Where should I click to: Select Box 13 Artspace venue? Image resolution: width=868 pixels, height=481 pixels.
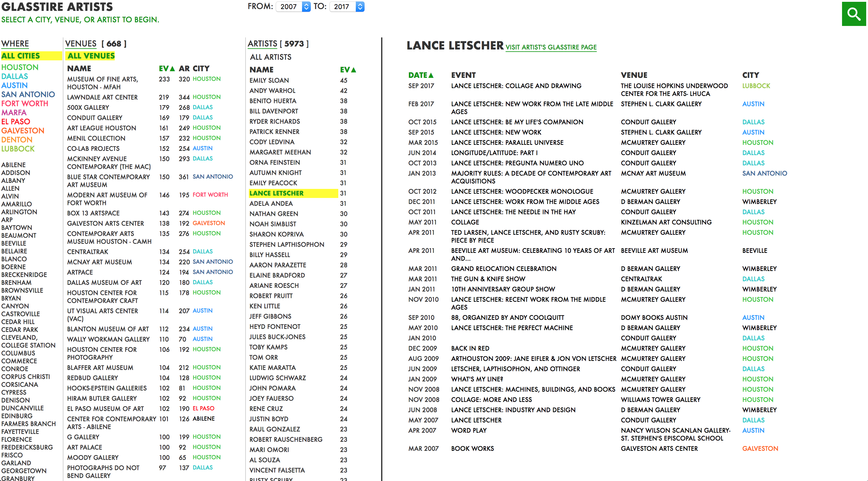coord(93,213)
